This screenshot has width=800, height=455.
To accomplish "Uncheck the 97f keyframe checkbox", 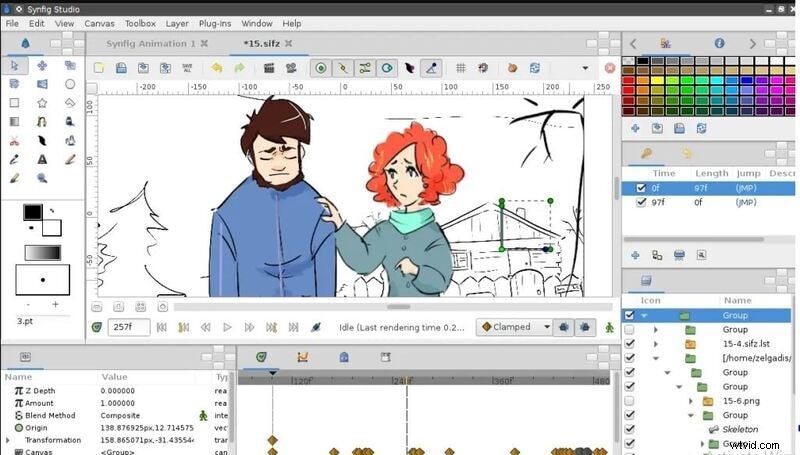I will 641,203.
